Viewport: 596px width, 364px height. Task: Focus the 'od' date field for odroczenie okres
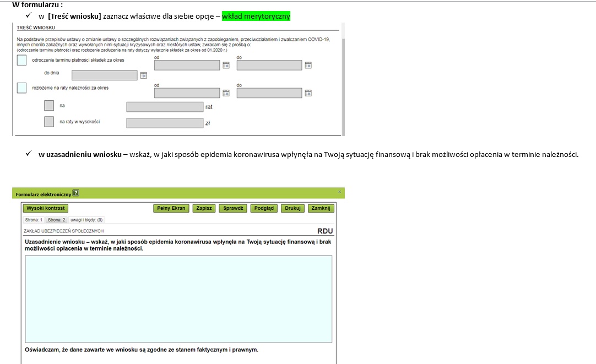(187, 66)
